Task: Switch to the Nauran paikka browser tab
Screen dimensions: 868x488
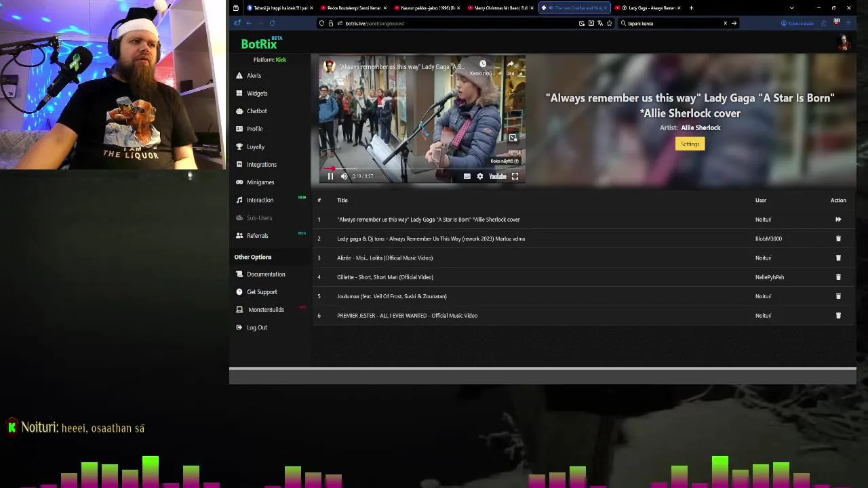Action: tap(427, 8)
